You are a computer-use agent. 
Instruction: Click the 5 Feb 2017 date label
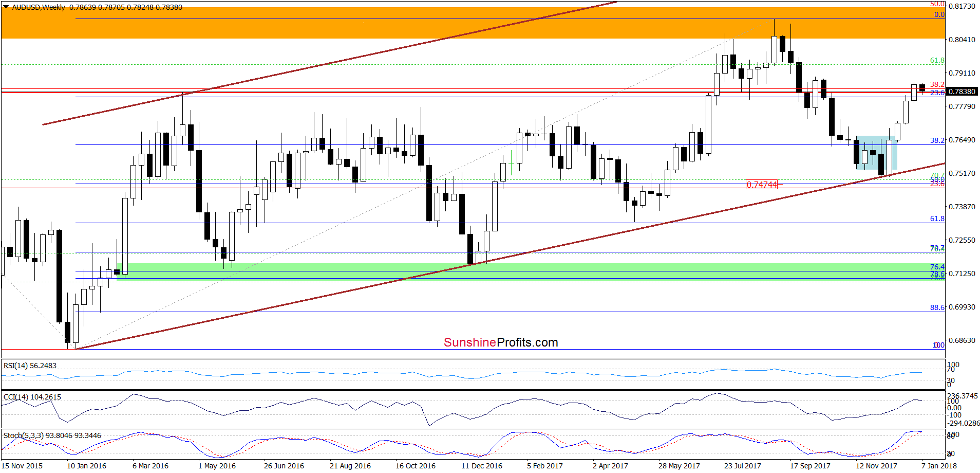545,466
